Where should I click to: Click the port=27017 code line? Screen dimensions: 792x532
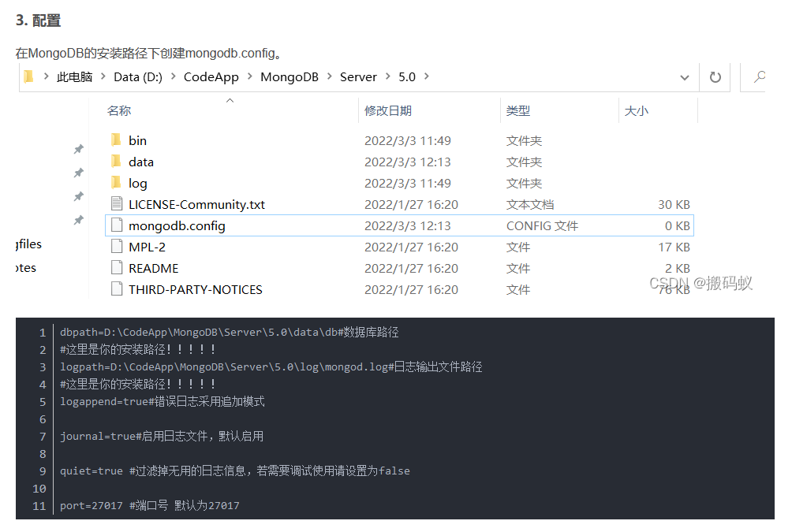coord(150,505)
